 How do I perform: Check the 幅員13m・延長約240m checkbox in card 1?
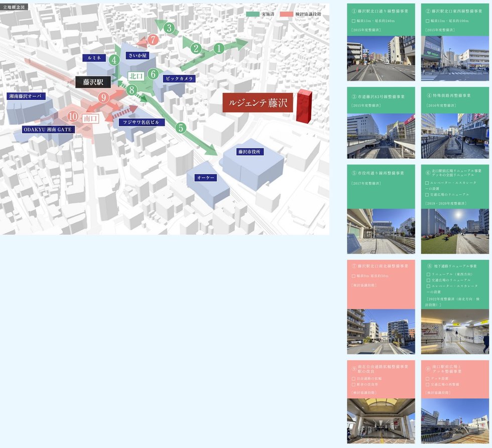click(x=353, y=21)
